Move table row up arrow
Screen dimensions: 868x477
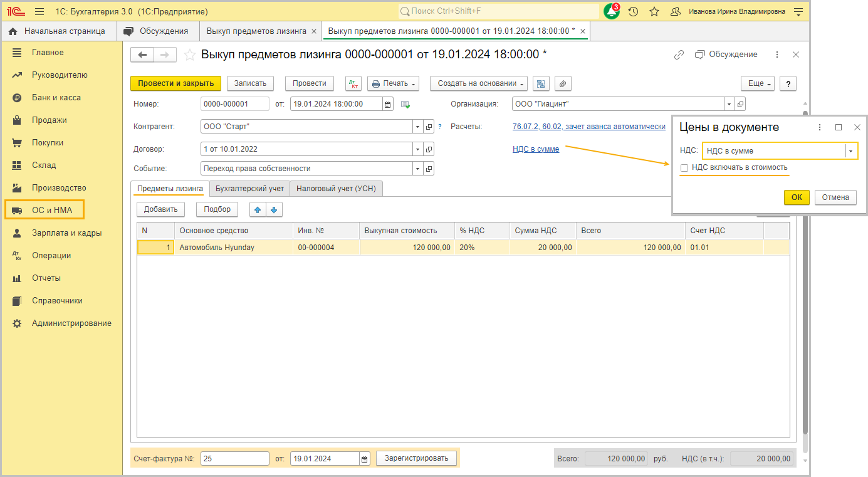[x=257, y=209]
